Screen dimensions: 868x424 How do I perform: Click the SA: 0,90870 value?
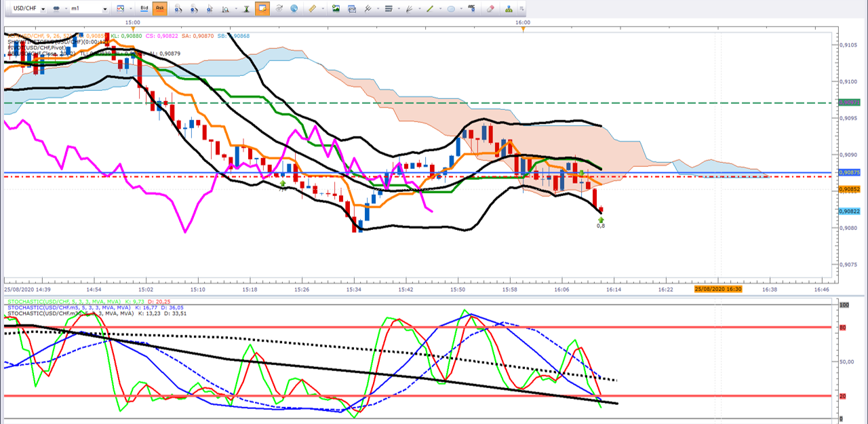(x=197, y=36)
